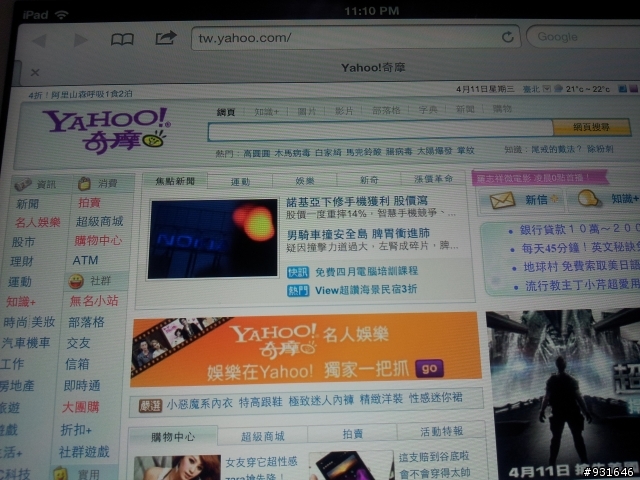Viewport: 640px width, 480px height.
Task: Click the 消費 shopping bag icon
Action: [x=84, y=184]
